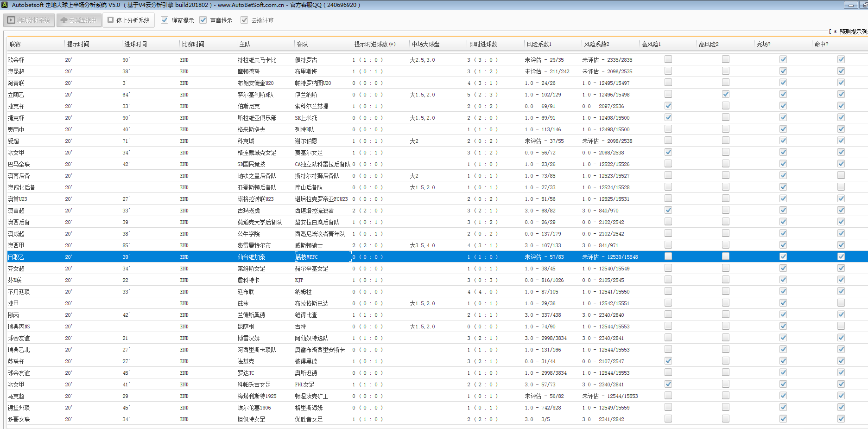Toggle the 云端计算 checkbox
Image resolution: width=868 pixels, height=429 pixels.
point(244,20)
